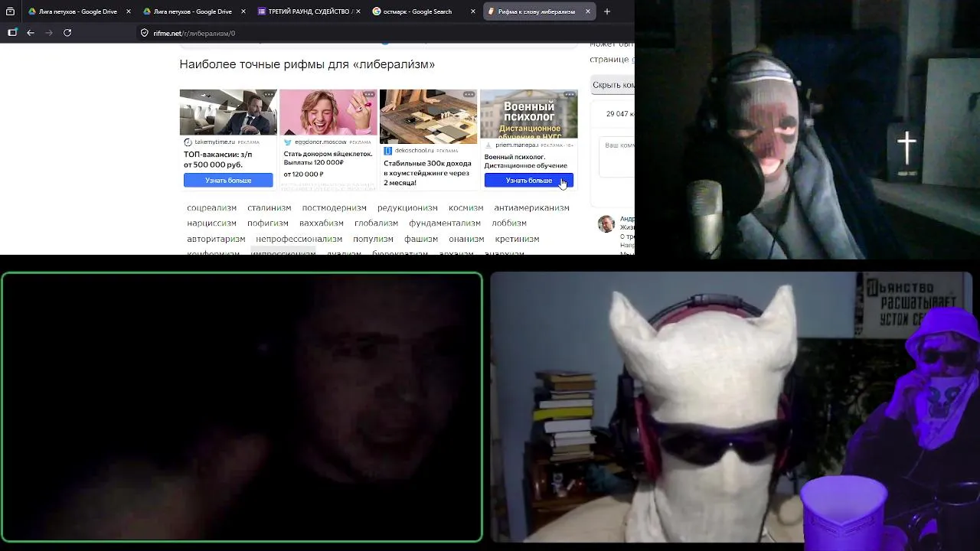The height and width of the screenshot is (551, 980).
Task: Switch to the остмарк Google Search tab
Action: [423, 11]
